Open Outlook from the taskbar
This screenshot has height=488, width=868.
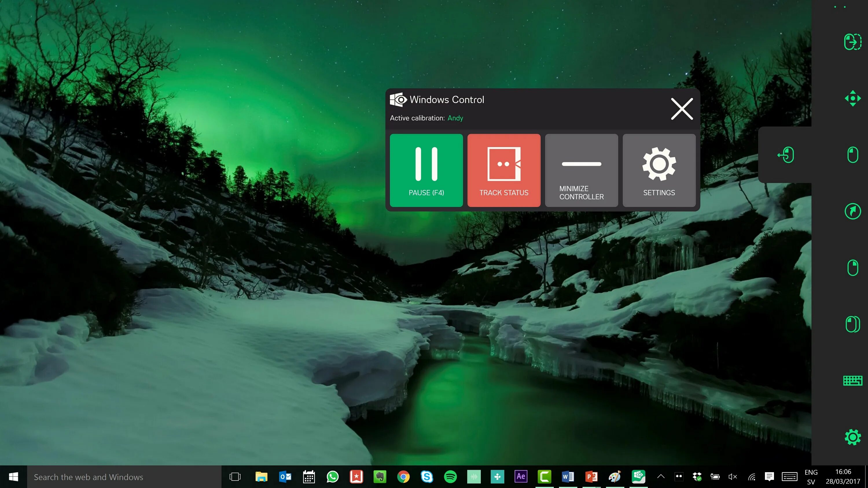[x=285, y=477]
